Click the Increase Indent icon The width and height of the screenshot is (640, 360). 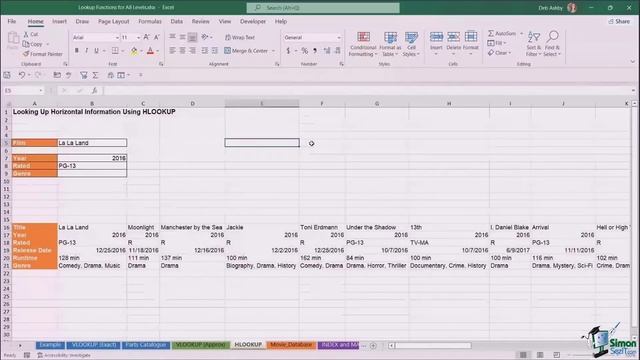pos(214,51)
